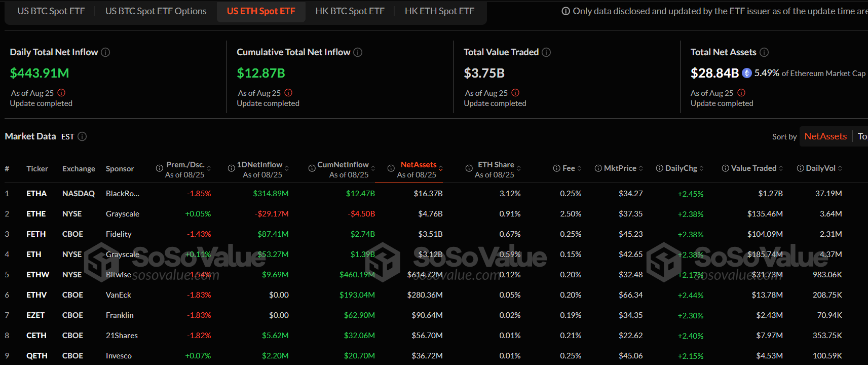
Task: Click info icon before DailyVol column header
Action: coord(801,168)
